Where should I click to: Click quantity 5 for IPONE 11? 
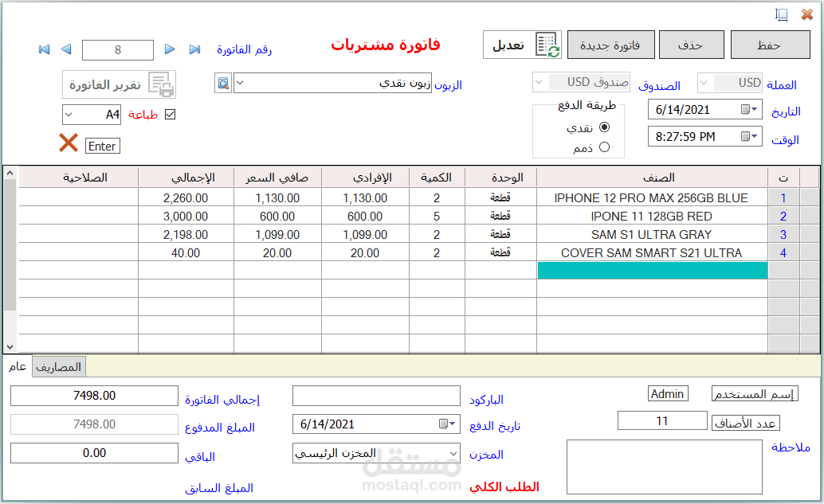pyautogui.click(x=437, y=217)
